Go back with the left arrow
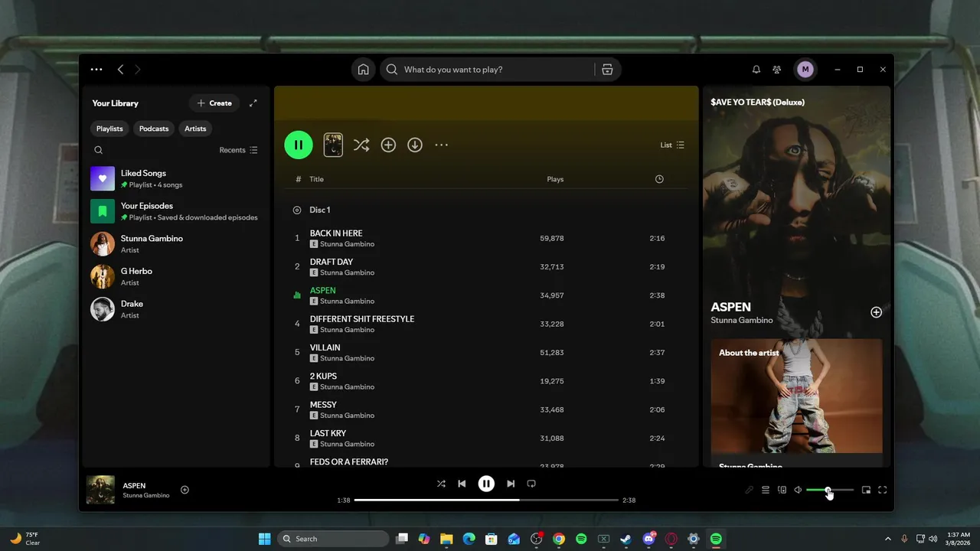 [120, 70]
